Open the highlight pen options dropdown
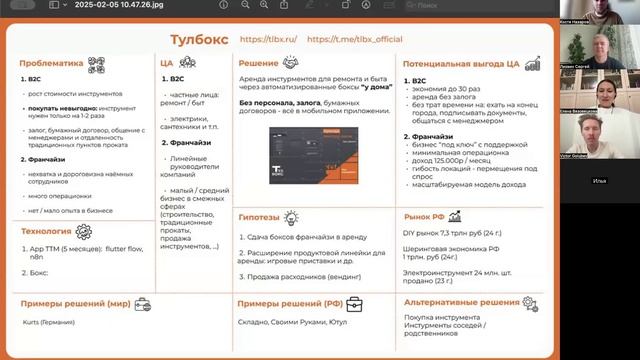 click(327, 5)
